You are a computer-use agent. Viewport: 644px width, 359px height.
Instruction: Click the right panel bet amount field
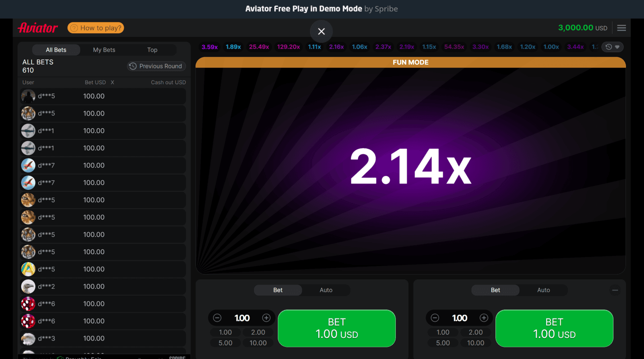point(459,318)
